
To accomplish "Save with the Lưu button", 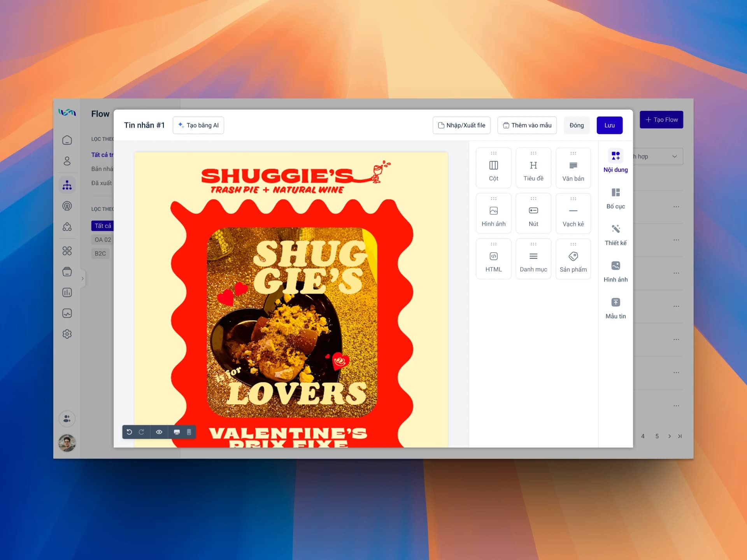I will [610, 125].
